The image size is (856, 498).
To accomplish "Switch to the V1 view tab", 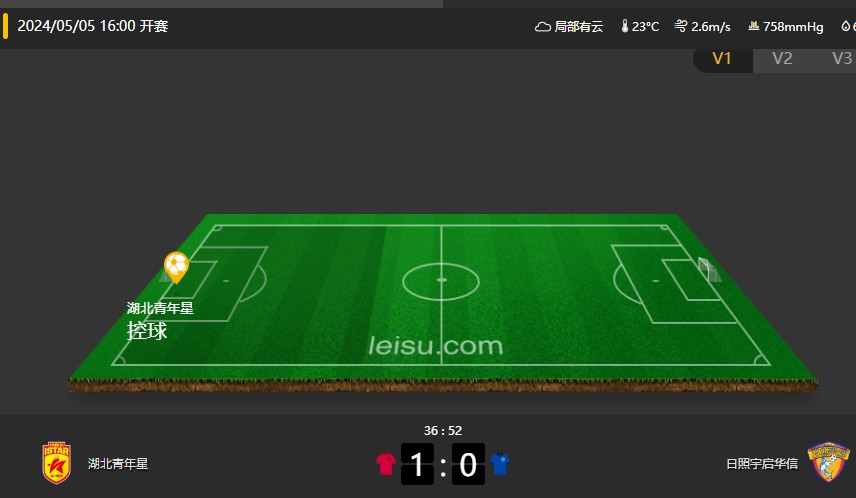I will click(722, 58).
